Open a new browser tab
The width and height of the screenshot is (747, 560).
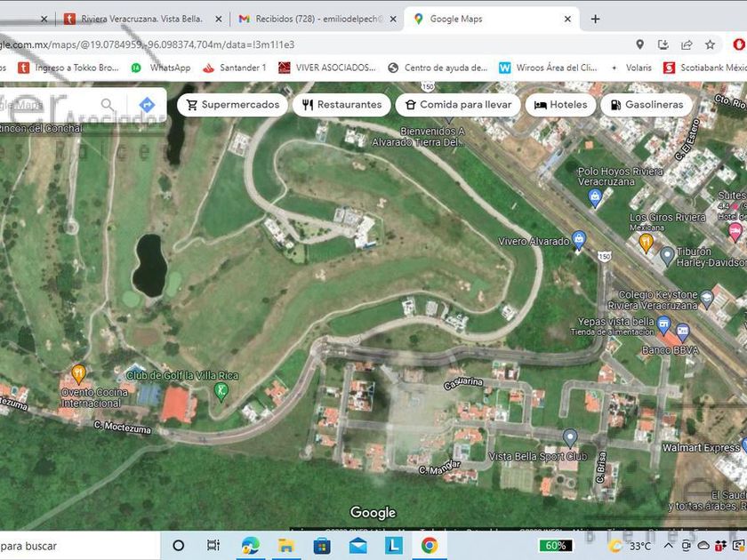595,19
